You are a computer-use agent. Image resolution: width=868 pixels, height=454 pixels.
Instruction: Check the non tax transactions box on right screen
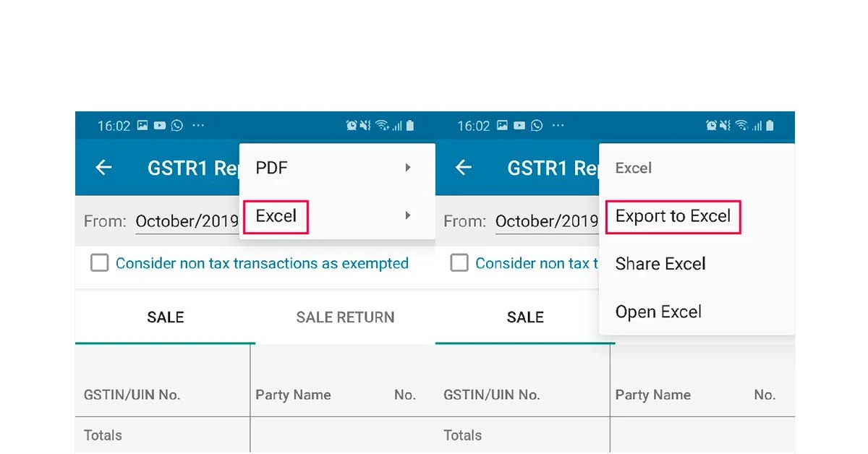(459, 263)
